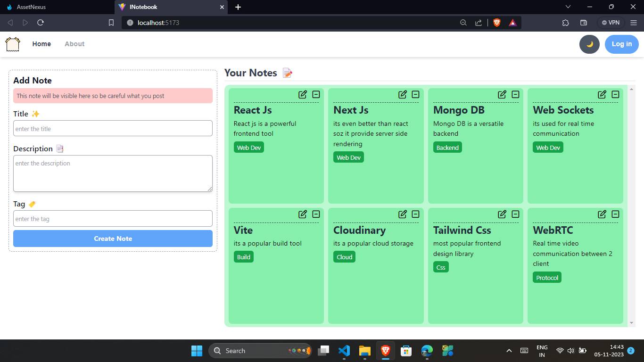The height and width of the screenshot is (362, 644).
Task: Edit the React Js note
Action: click(303, 94)
